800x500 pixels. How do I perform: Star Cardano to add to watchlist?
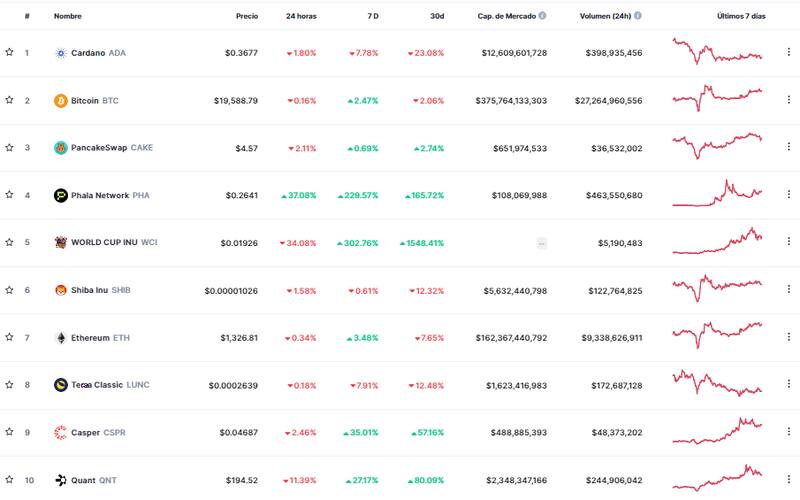click(x=9, y=53)
